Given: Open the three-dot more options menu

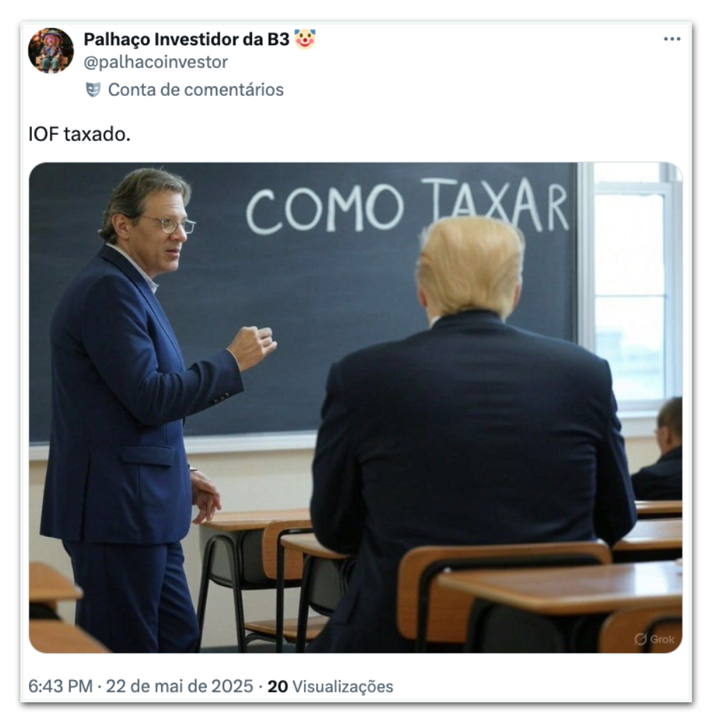Looking at the screenshot, I should tap(671, 40).
